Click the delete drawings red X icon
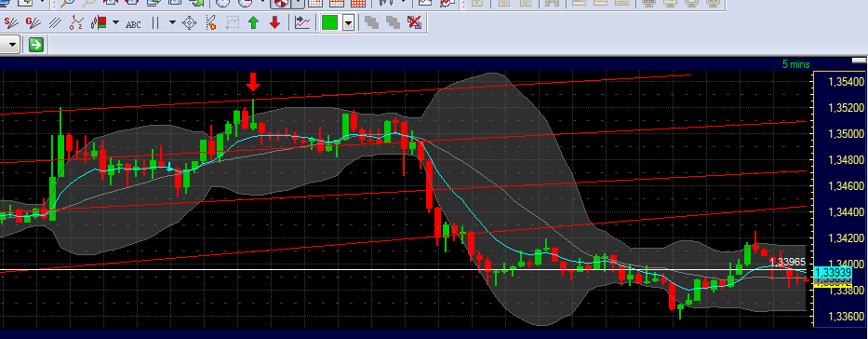The height and width of the screenshot is (339, 868). point(414,23)
